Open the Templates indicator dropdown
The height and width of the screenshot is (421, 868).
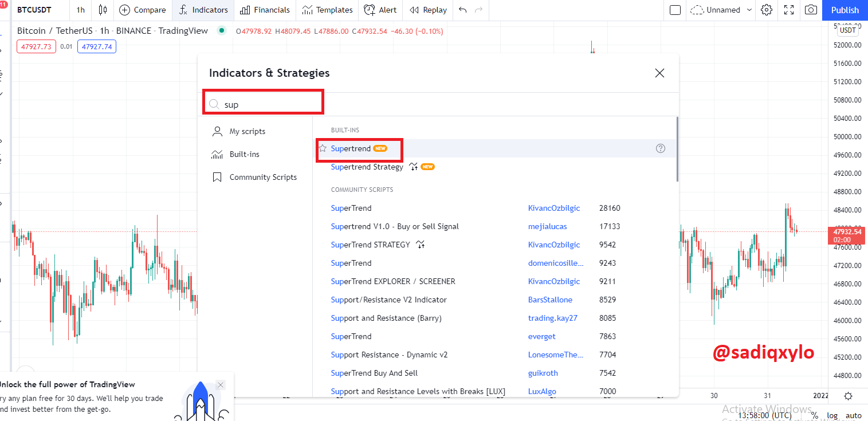328,10
